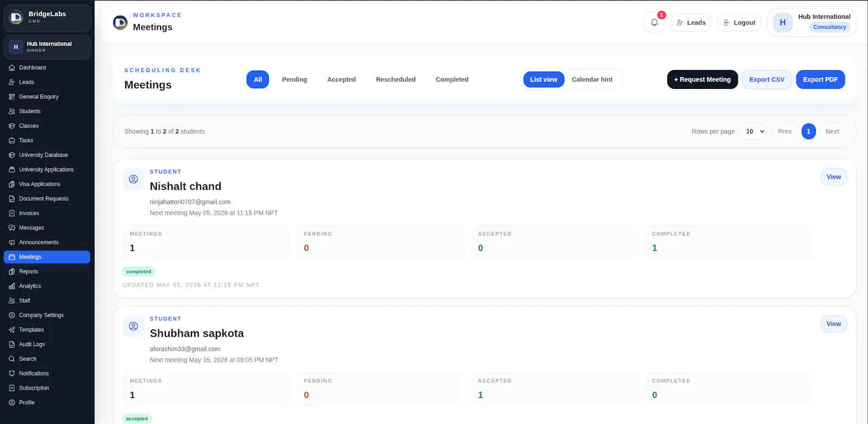The height and width of the screenshot is (424, 868).
Task: Click the Logout button
Action: pyautogui.click(x=739, y=23)
